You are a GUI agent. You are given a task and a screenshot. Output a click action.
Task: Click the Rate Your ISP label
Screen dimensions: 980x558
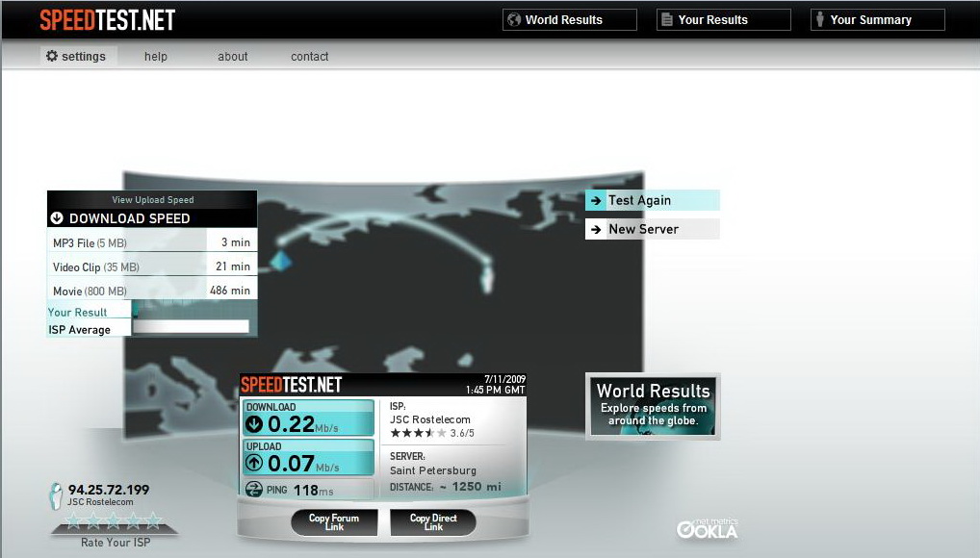click(x=116, y=543)
